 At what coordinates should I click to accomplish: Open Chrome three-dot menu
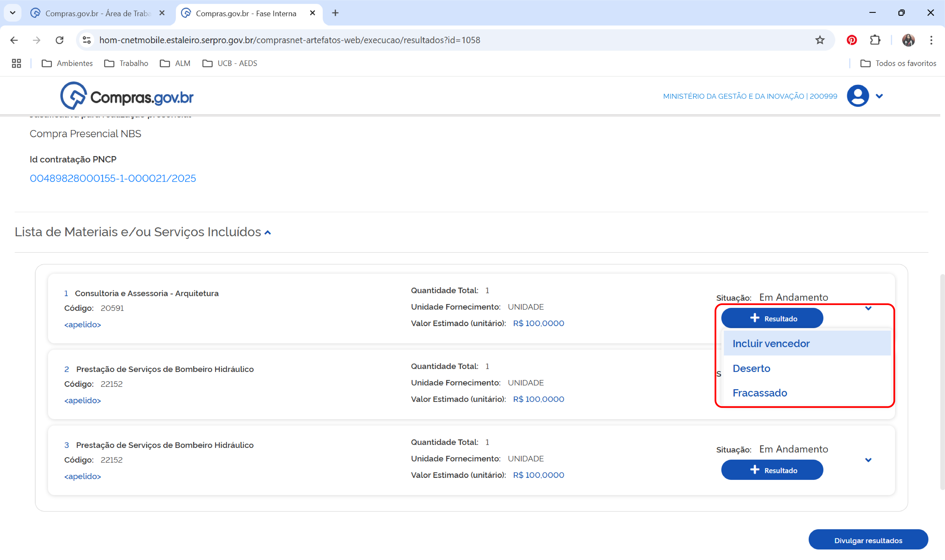tap(931, 40)
